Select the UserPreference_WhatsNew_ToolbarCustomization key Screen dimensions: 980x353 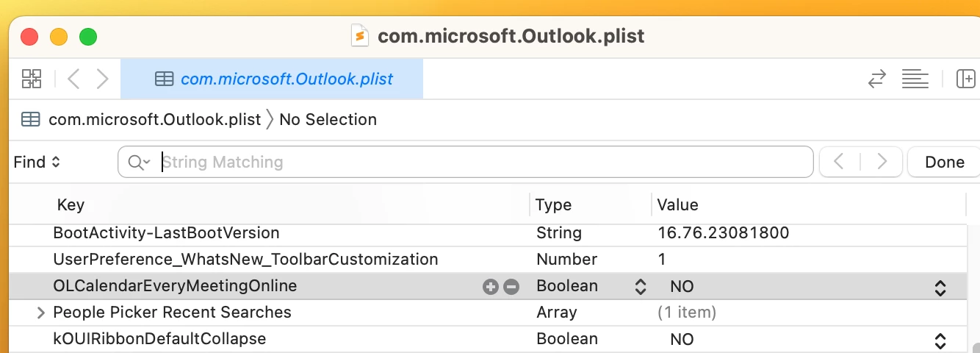245,260
